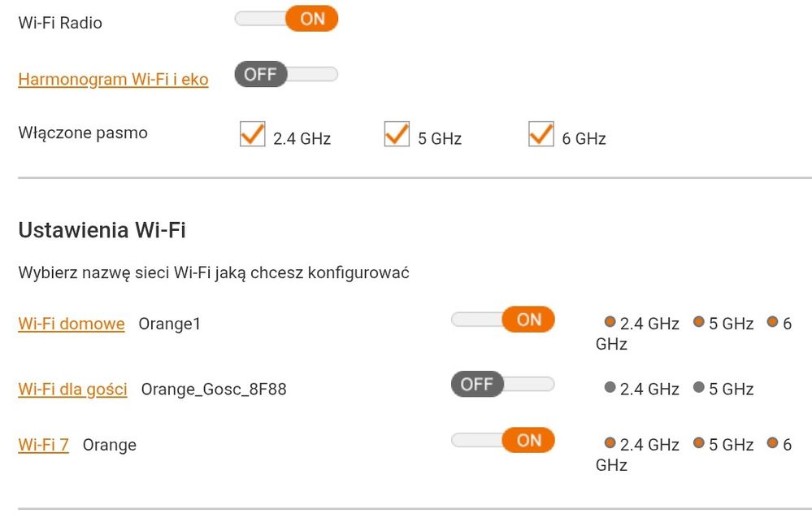Uncheck the 6 GHz band checkbox
The image size is (812, 531).
(x=541, y=133)
